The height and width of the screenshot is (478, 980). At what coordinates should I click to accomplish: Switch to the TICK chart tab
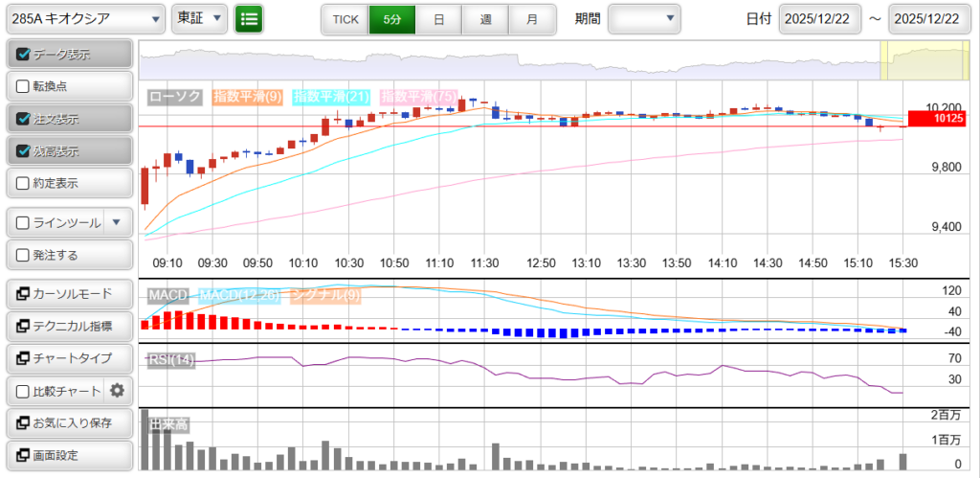pyautogui.click(x=345, y=18)
